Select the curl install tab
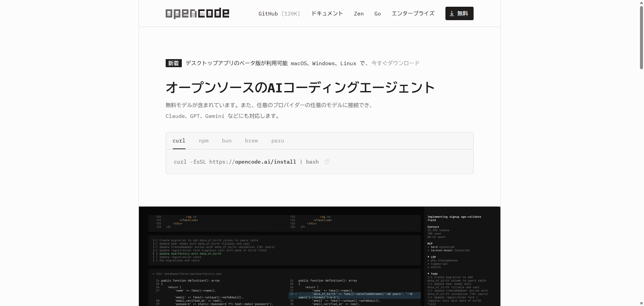The width and height of the screenshot is (644, 306). [x=179, y=141]
